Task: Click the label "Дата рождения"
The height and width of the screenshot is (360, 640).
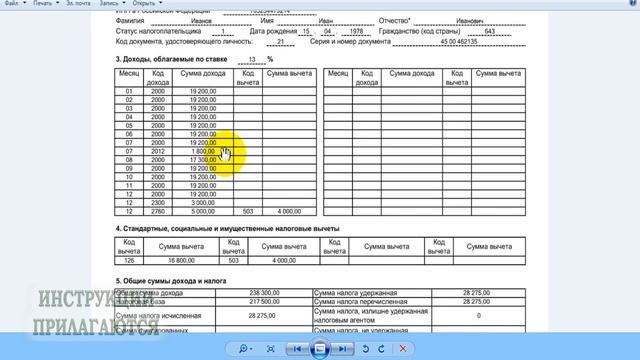Action: 273,31
